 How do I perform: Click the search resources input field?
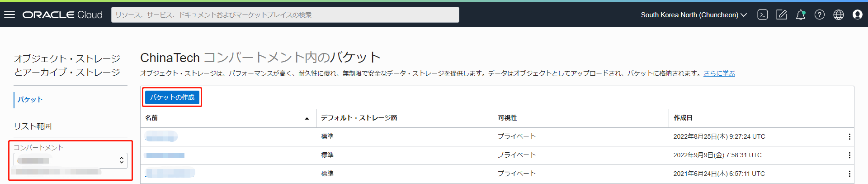coord(285,15)
